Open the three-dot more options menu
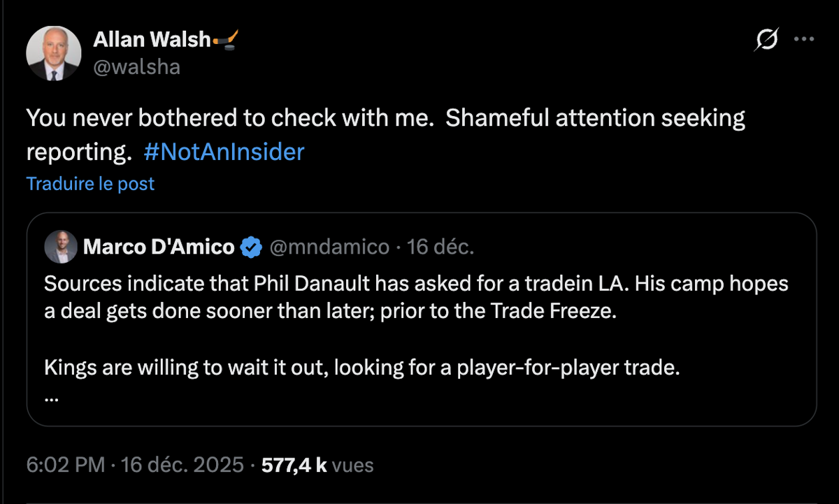The image size is (839, 504). [x=805, y=40]
